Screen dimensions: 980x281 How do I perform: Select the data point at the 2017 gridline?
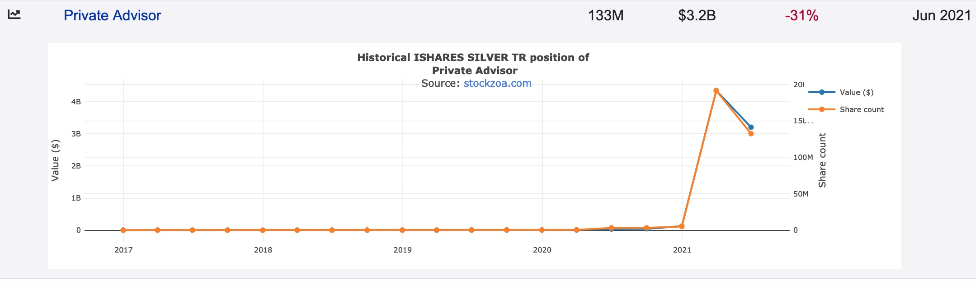point(123,230)
